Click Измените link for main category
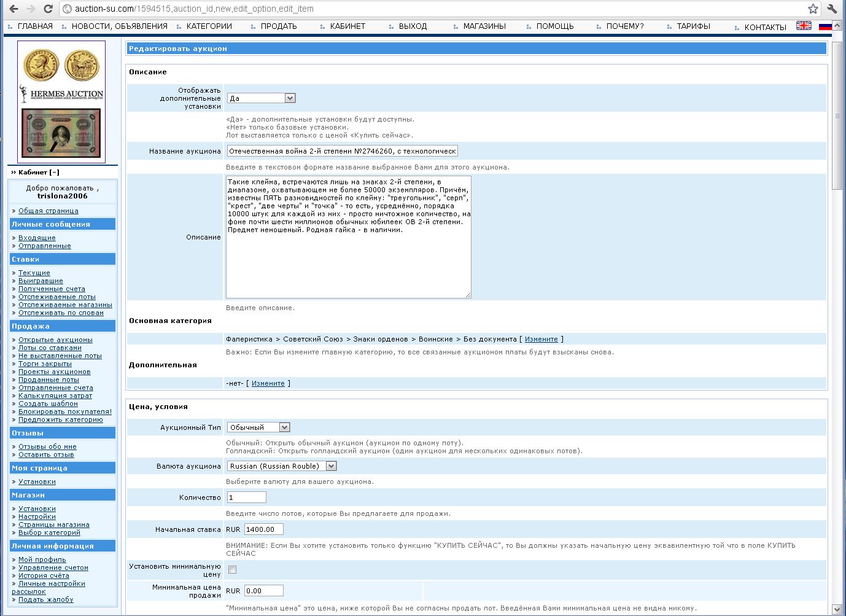846x616 pixels. coord(541,339)
